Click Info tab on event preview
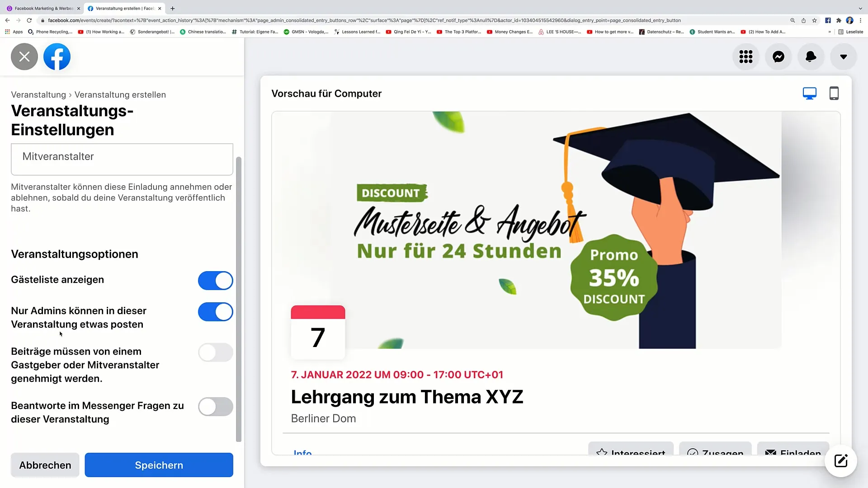 click(303, 452)
